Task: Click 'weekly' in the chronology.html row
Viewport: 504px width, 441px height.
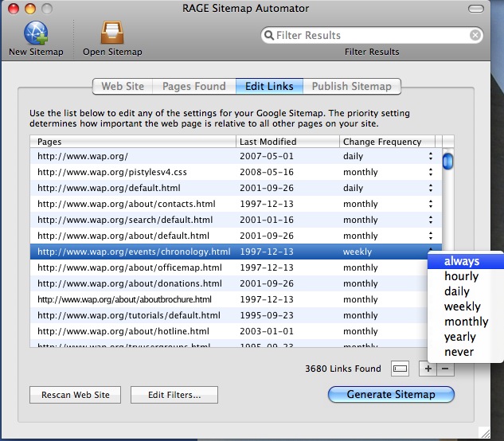Action: pos(357,252)
